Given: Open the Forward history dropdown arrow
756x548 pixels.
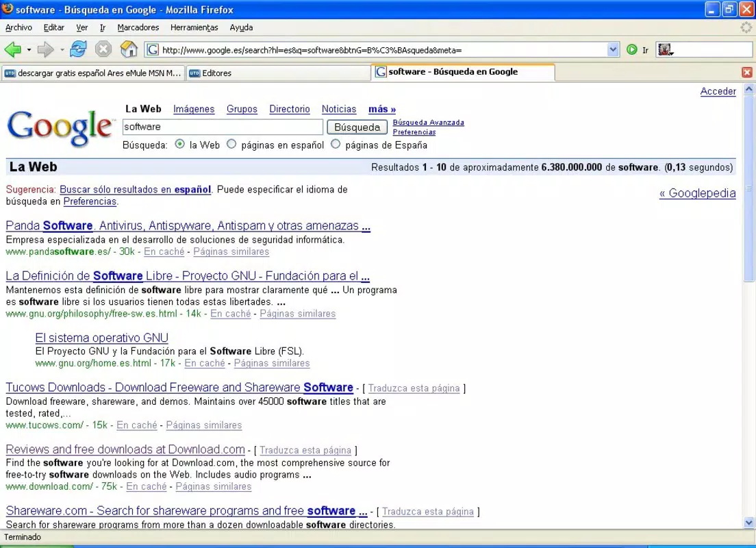Looking at the screenshot, I should [62, 50].
